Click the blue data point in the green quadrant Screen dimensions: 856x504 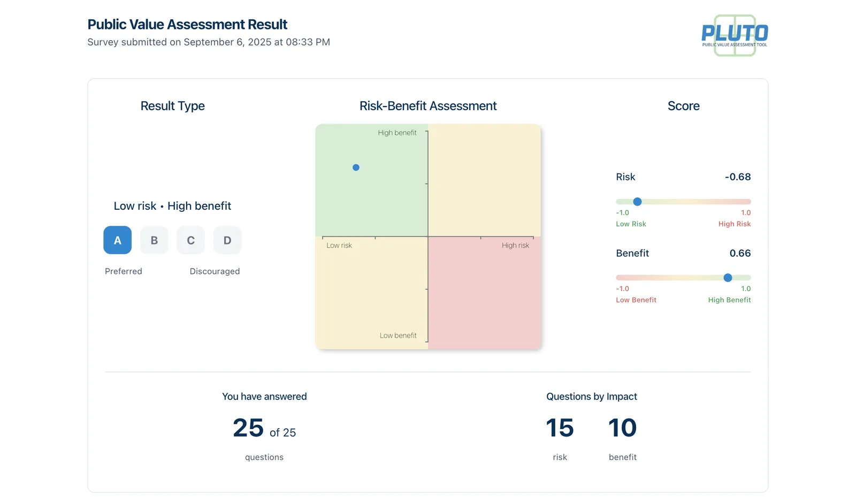(x=356, y=167)
